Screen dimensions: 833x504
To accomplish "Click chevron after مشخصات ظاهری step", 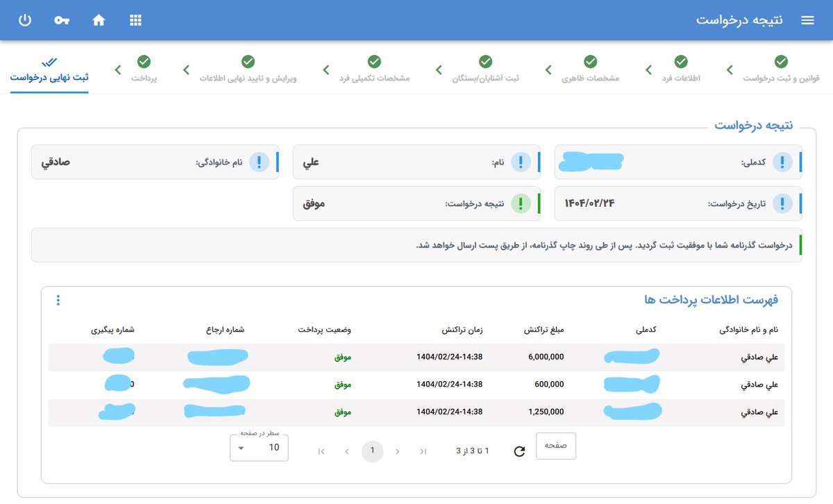I will click(x=548, y=69).
